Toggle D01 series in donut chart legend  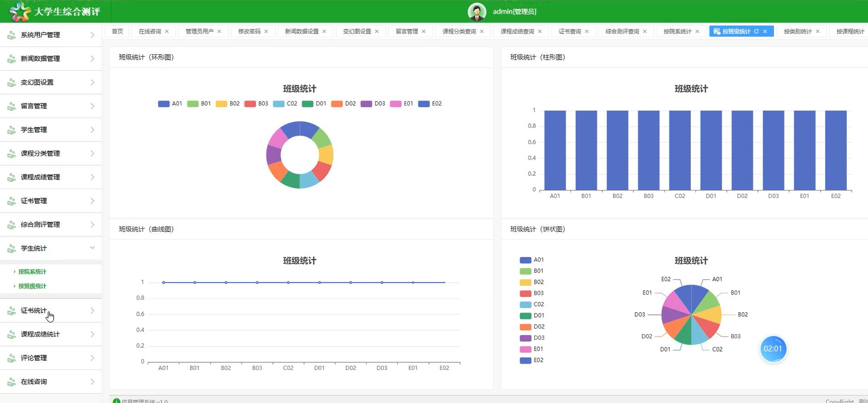314,104
